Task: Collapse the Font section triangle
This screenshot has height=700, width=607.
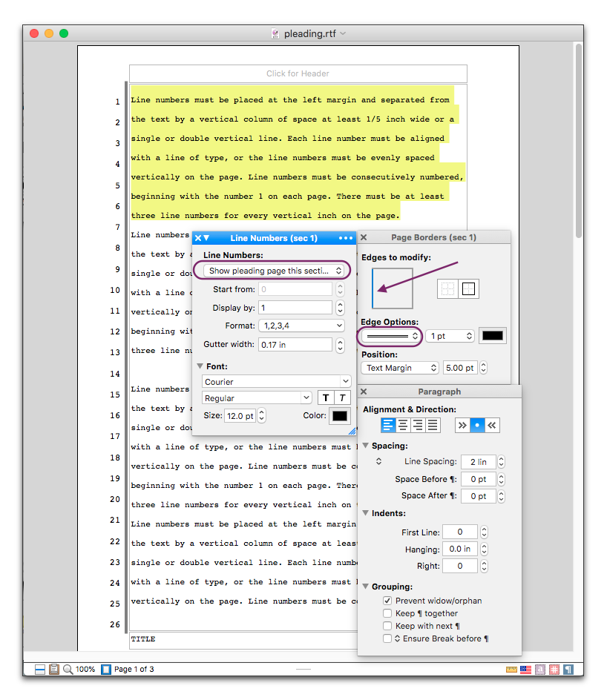Action: 200,366
